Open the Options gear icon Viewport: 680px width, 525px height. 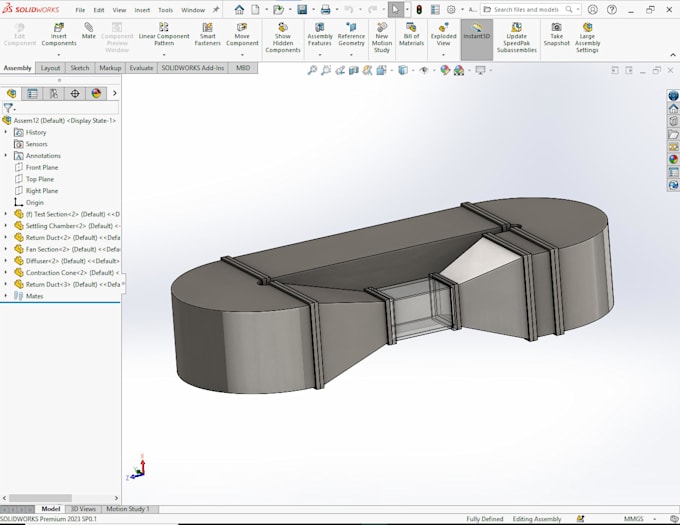pos(451,10)
